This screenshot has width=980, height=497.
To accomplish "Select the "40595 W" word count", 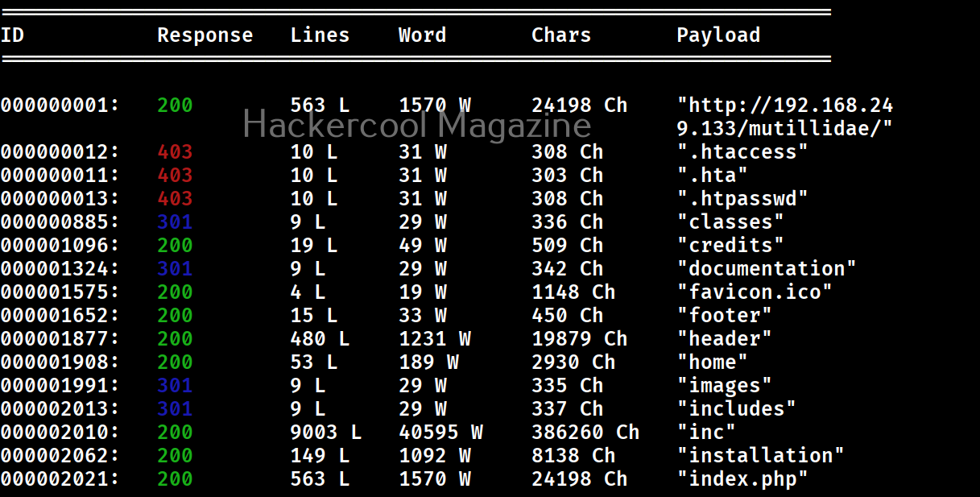I will click(440, 433).
